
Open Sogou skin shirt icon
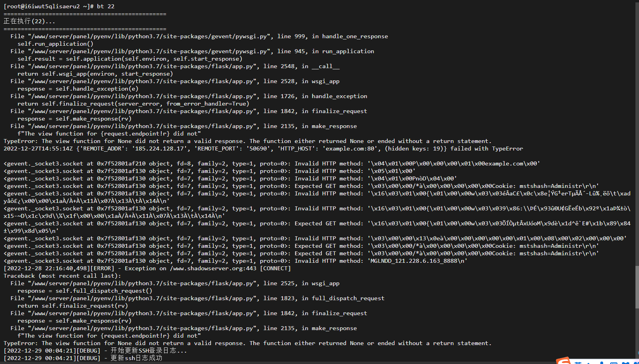pyautogui.click(x=626, y=363)
